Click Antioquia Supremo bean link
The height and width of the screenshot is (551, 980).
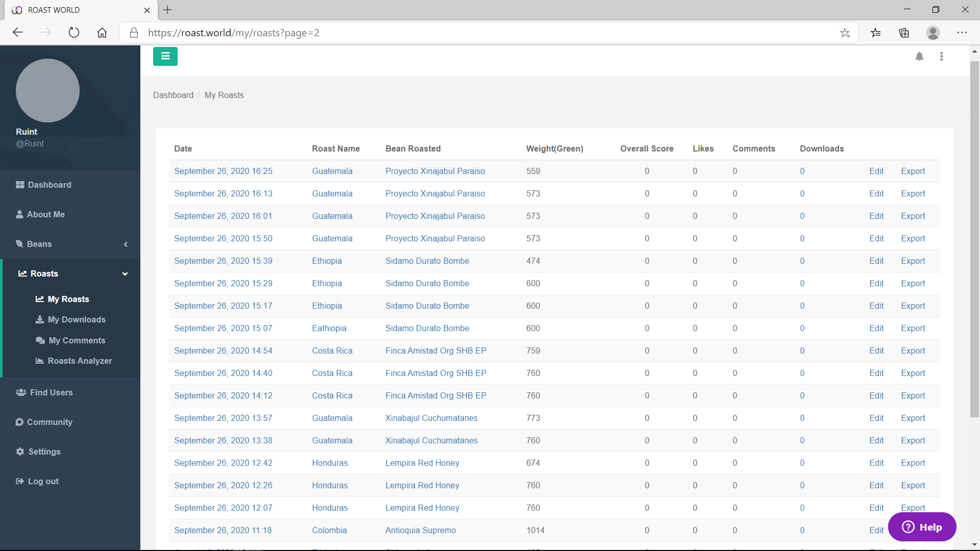pyautogui.click(x=421, y=530)
